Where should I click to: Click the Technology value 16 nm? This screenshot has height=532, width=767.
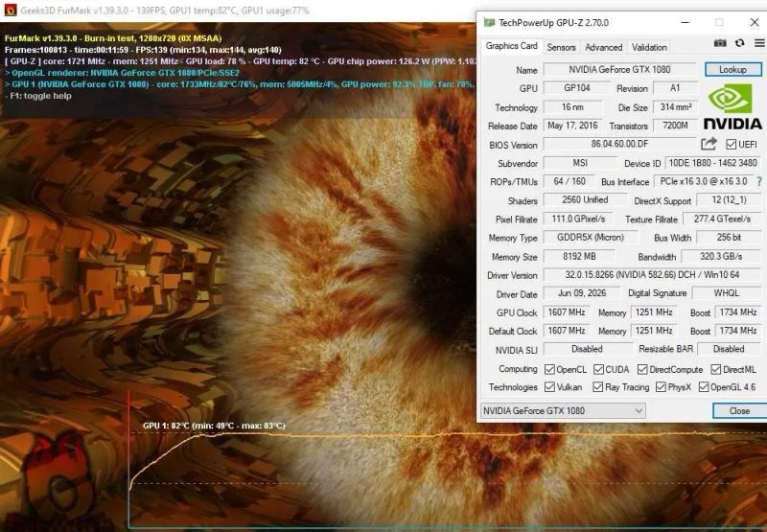pyautogui.click(x=572, y=107)
